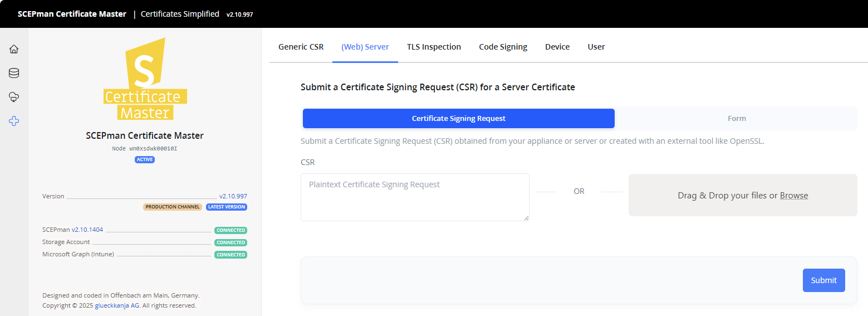Switch to Form input mode
The image size is (868, 316).
pyautogui.click(x=737, y=119)
